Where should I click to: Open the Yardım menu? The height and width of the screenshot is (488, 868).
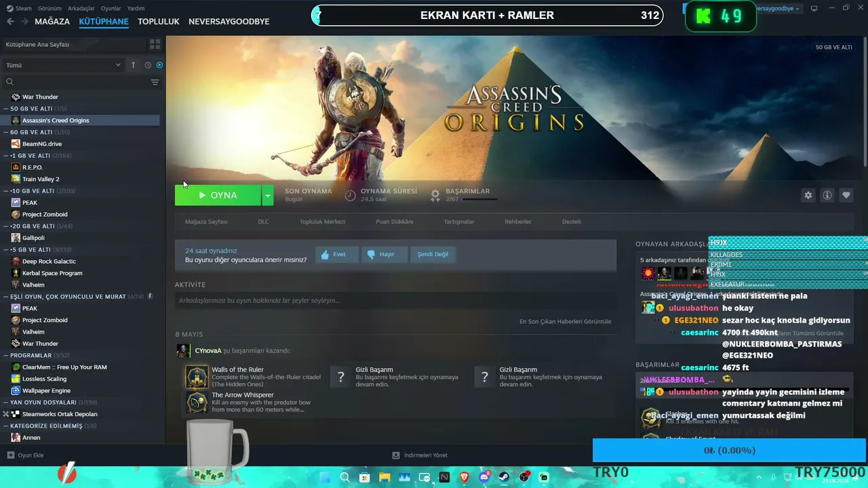click(x=136, y=8)
